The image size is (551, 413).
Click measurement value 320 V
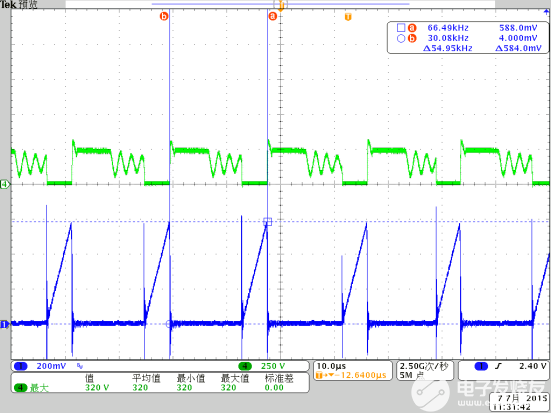tap(97, 387)
